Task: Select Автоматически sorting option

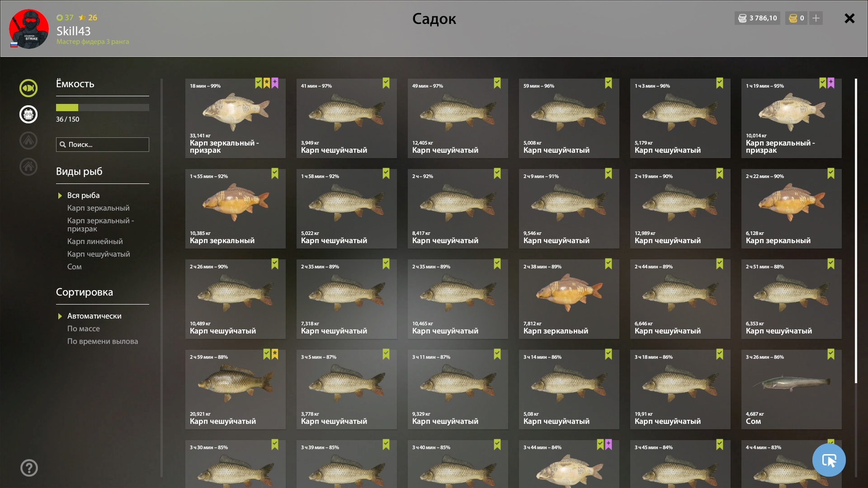Action: point(94,316)
